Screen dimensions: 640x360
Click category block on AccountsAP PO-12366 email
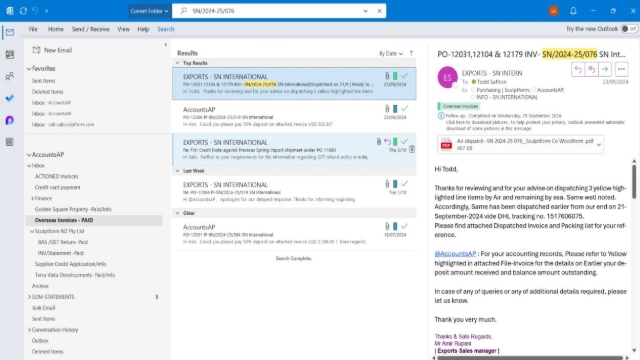click(395, 109)
